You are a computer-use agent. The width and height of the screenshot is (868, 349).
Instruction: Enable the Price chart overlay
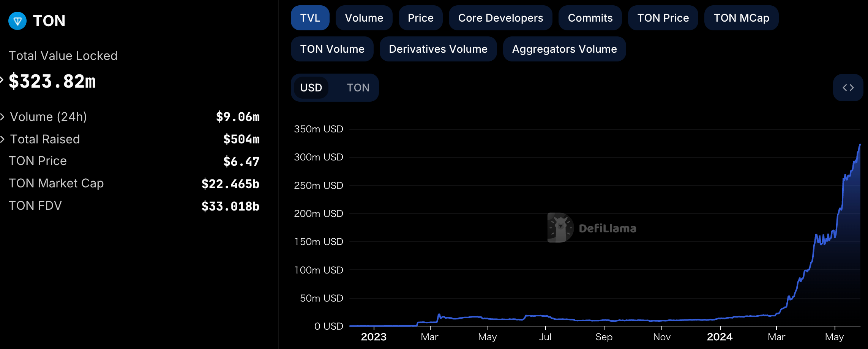coord(420,17)
